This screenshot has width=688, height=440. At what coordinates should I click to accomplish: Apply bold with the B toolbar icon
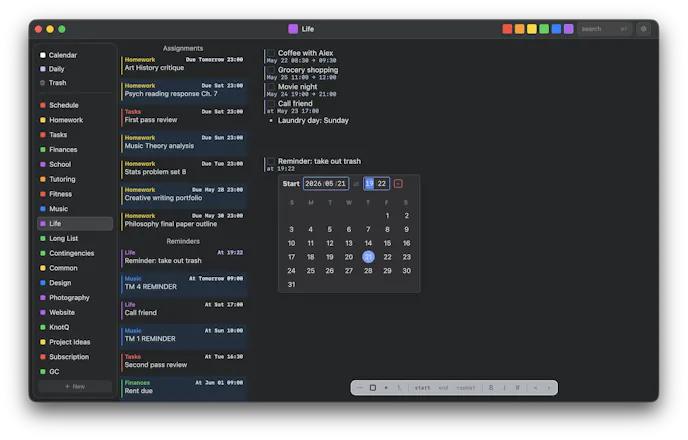click(x=491, y=388)
